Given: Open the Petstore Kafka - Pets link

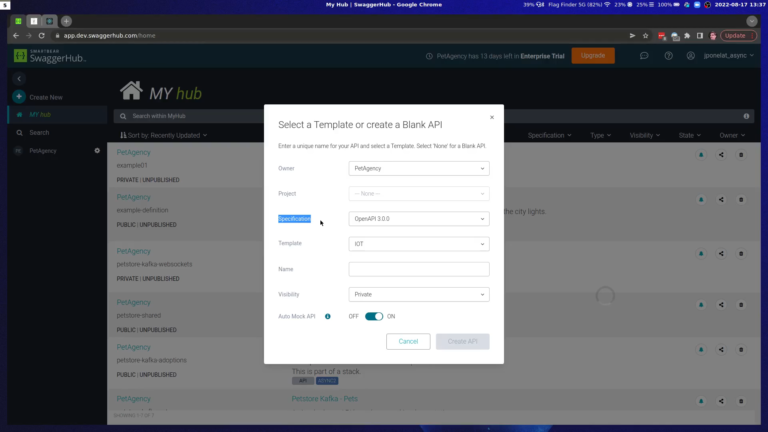Looking at the screenshot, I should (x=324, y=399).
